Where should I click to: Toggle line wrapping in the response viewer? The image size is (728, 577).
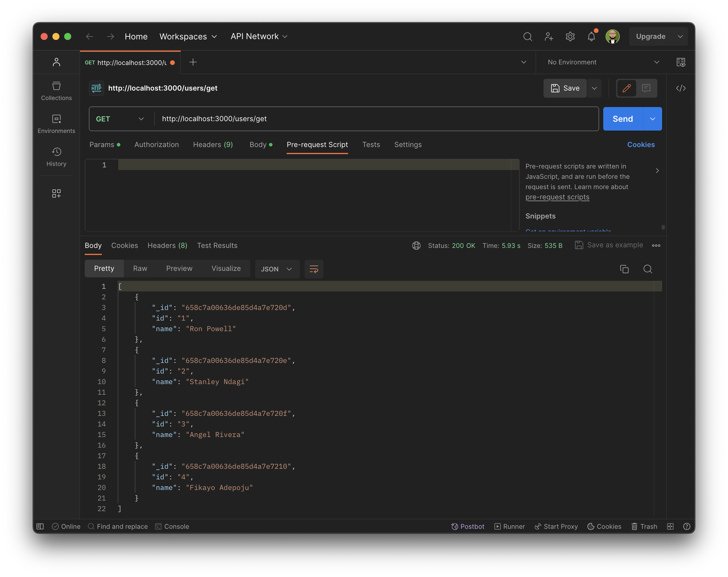[x=314, y=269]
